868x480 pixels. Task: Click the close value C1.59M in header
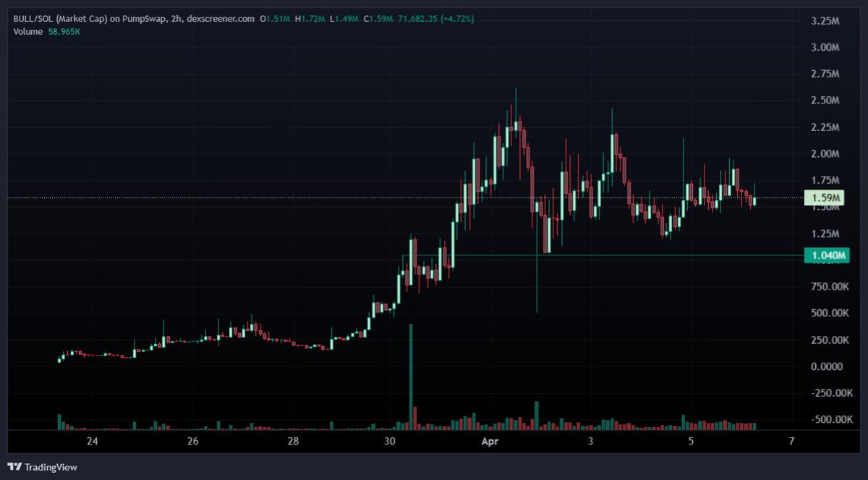379,19
